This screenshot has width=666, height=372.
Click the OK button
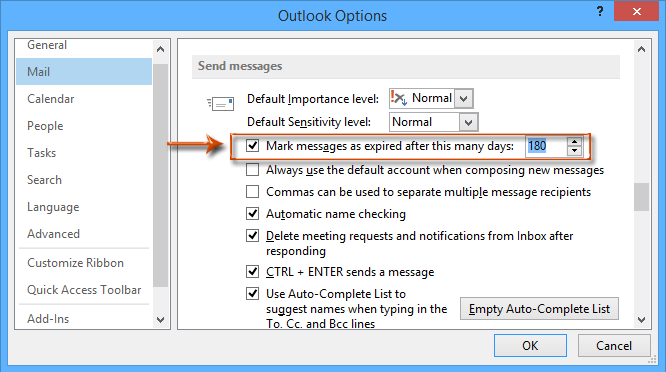[530, 346]
